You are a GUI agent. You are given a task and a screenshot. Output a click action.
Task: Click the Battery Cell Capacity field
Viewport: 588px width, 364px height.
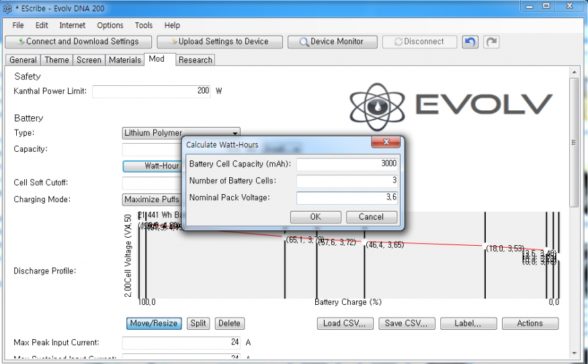coord(347,164)
